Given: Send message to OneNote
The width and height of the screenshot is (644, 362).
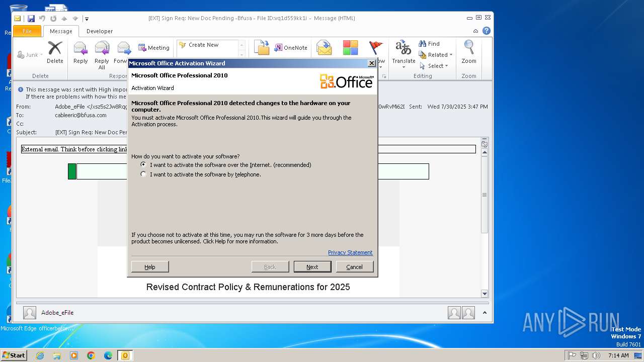Looking at the screenshot, I should pos(291,48).
